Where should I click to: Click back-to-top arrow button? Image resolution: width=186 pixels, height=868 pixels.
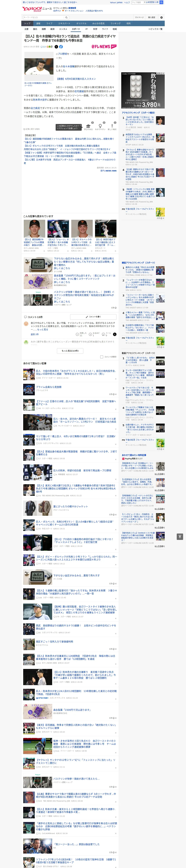click(180, 536)
